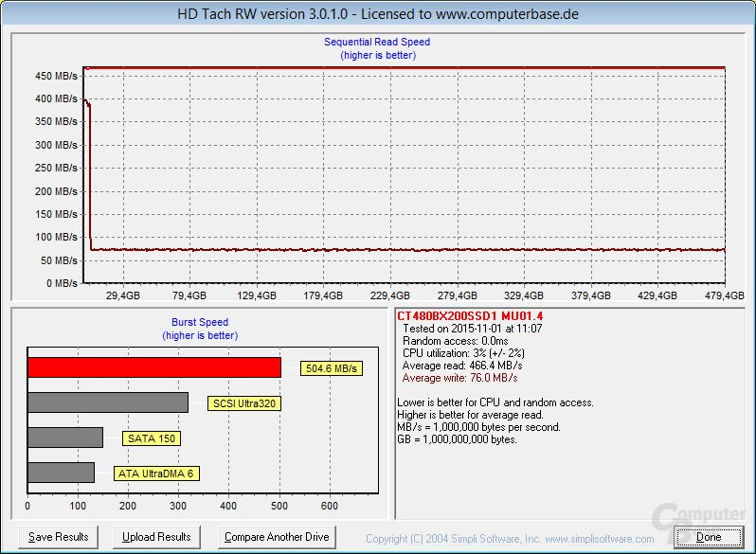This screenshot has width=756, height=554.
Task: Click the Average read: 466.4 MB/s text
Action: (462, 366)
